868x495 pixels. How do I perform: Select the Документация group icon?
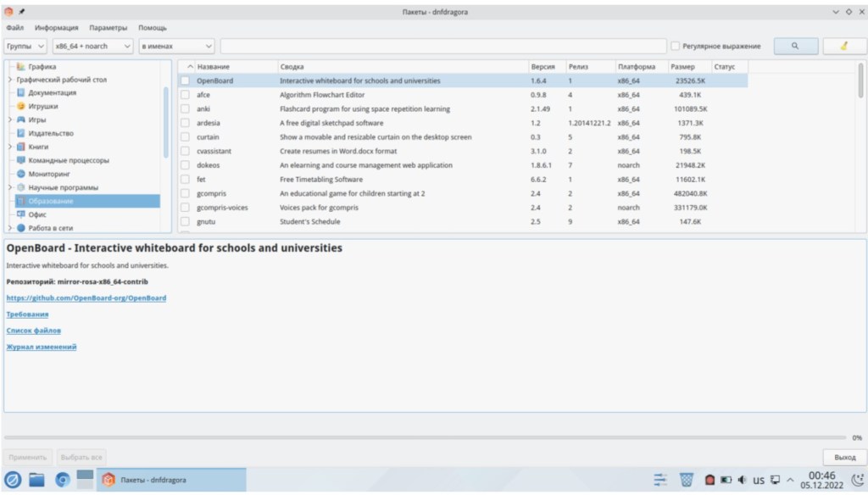21,93
